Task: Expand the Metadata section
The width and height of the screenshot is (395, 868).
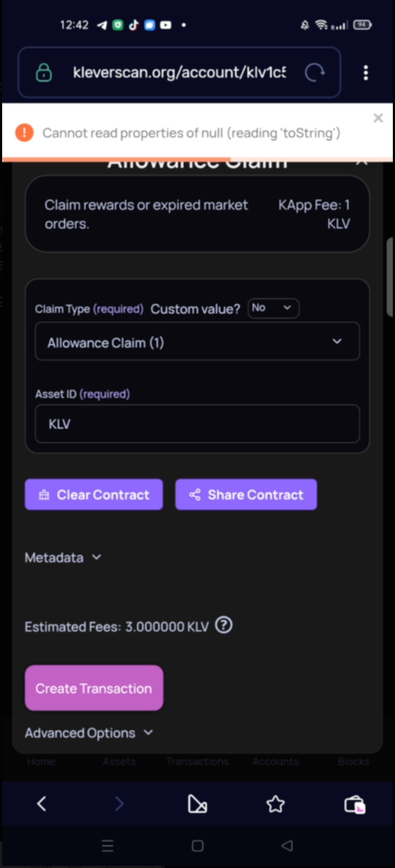Action: click(x=63, y=558)
